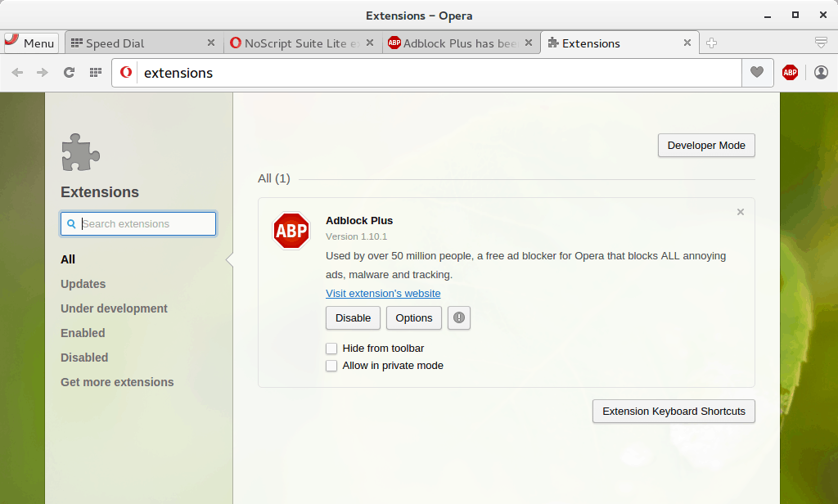This screenshot has width=838, height=504.
Task: Close the Extensions tab
Action: pyautogui.click(x=687, y=43)
